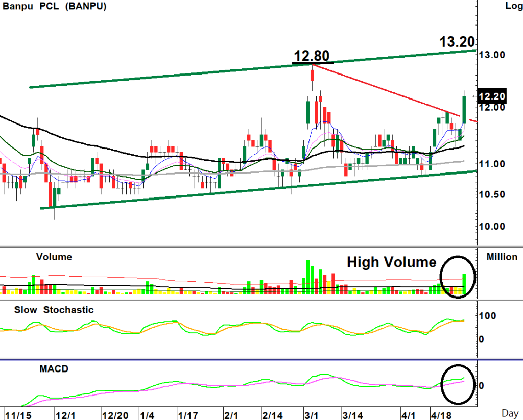This screenshot has height=420, width=523.
Task: Click the tallest green volume bar near 3/1
Action: pyautogui.click(x=308, y=277)
